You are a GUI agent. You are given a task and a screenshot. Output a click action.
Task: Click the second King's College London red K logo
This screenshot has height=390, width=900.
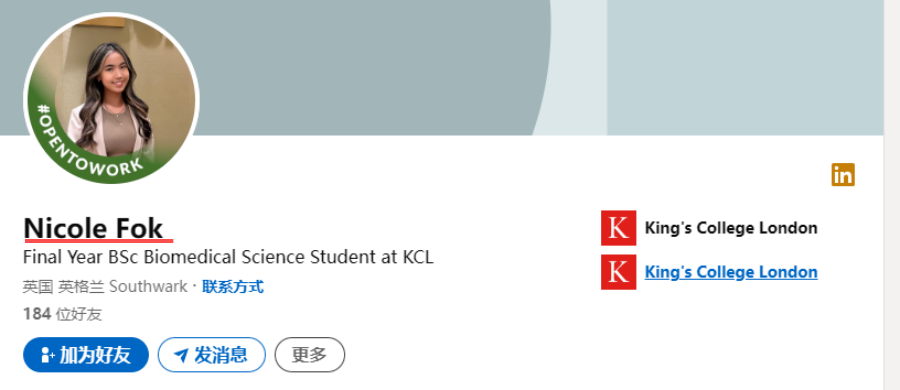(618, 272)
